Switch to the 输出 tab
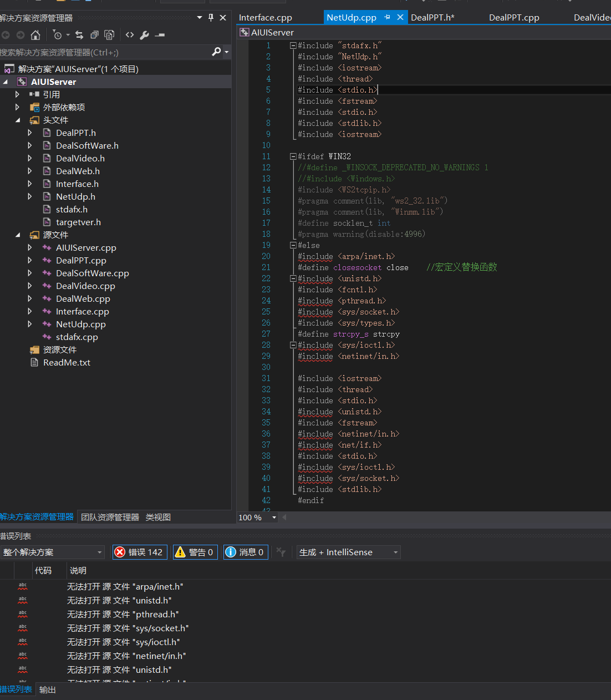This screenshot has height=700, width=611. coord(48,689)
